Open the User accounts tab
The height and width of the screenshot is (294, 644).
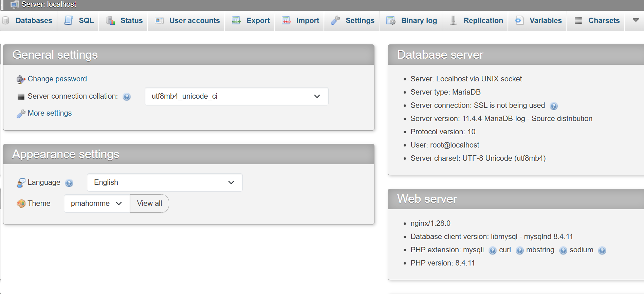pyautogui.click(x=194, y=21)
